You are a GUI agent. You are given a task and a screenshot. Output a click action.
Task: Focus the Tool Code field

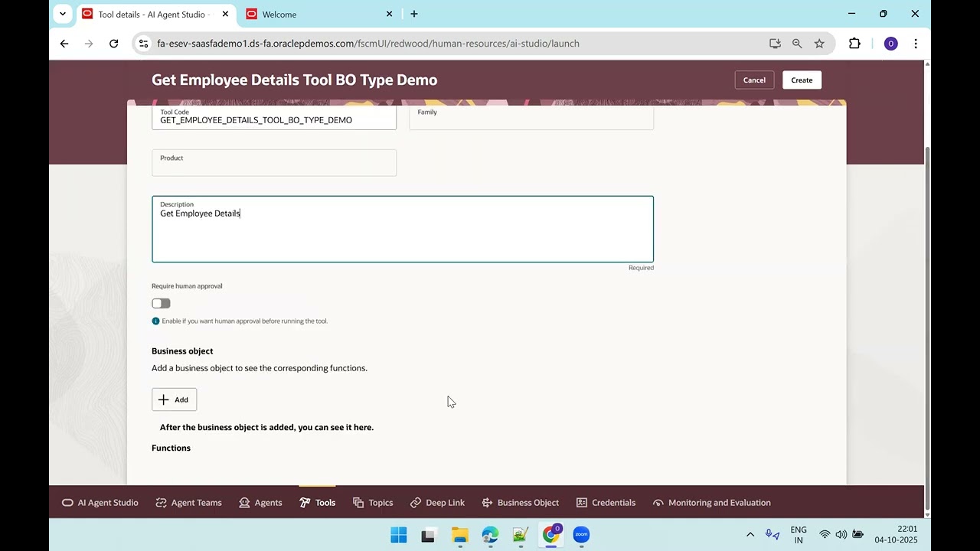coord(274,117)
